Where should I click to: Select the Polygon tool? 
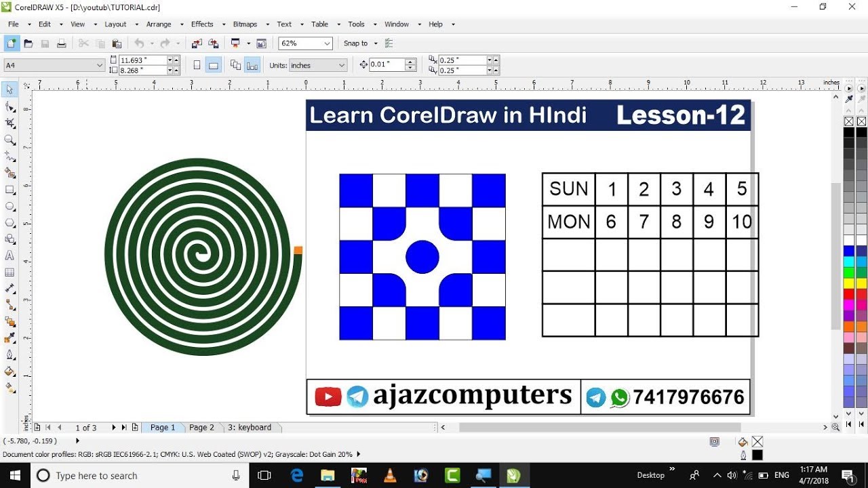(x=9, y=223)
